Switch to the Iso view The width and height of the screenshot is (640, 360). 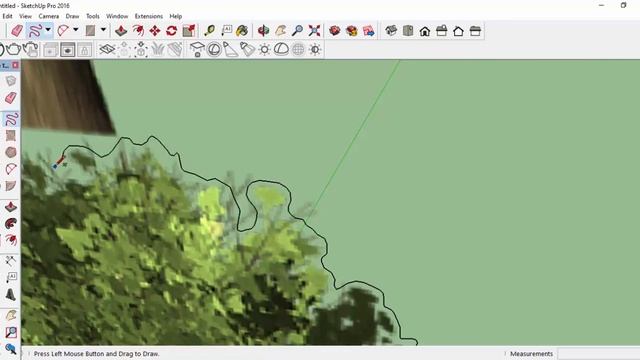(391, 31)
